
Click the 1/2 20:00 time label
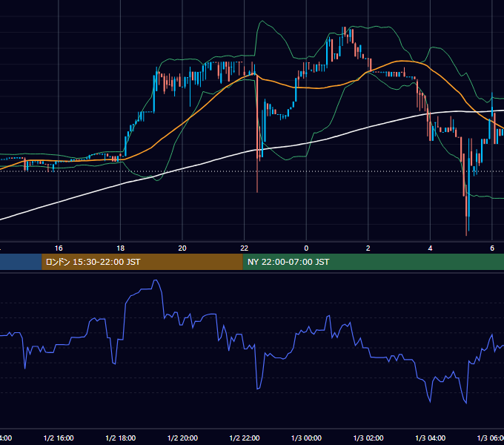click(x=182, y=438)
